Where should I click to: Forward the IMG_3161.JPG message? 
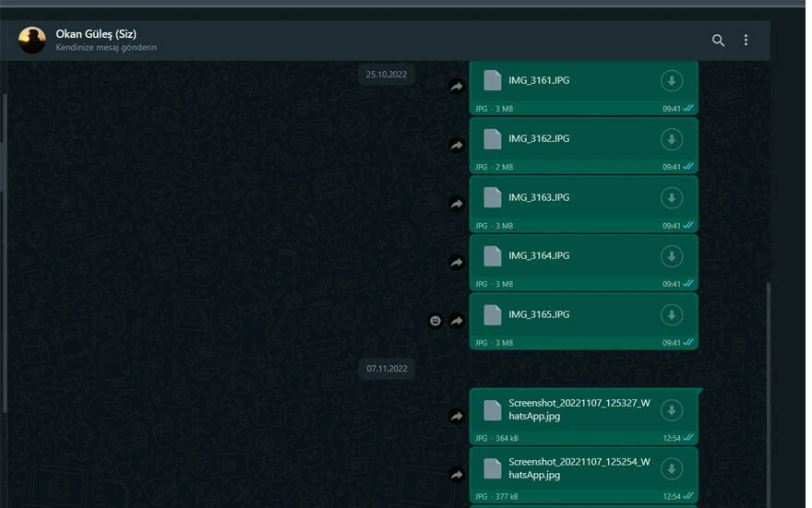tap(456, 87)
